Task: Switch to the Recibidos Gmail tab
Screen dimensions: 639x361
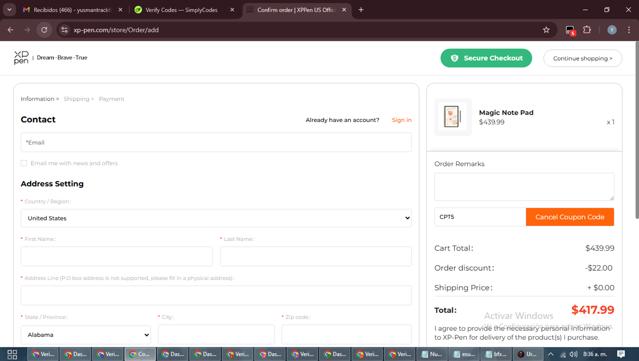Action: click(71, 10)
